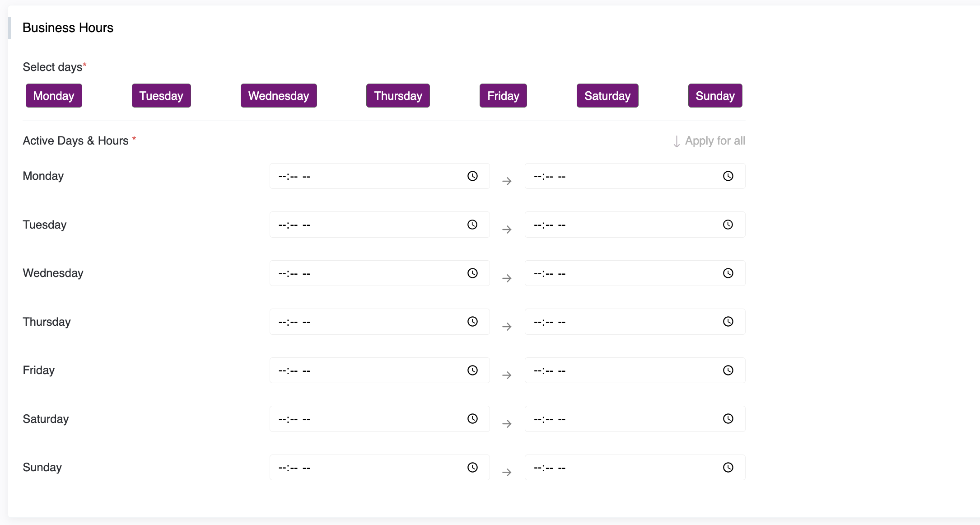
Task: Focus the Tuesday end time input
Action: point(623,225)
